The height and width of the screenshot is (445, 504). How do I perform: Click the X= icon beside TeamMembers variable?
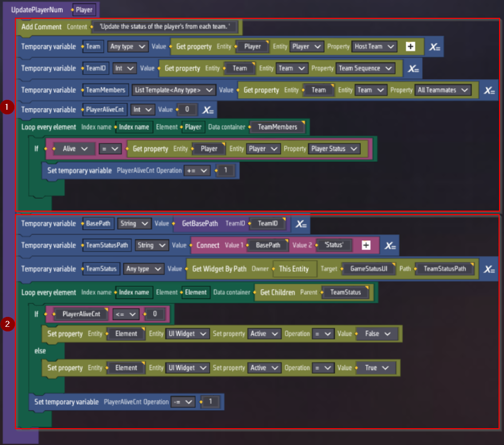pos(489,90)
